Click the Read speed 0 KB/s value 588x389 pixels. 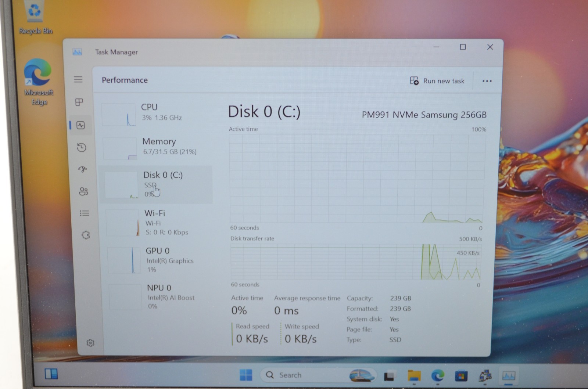click(x=252, y=339)
